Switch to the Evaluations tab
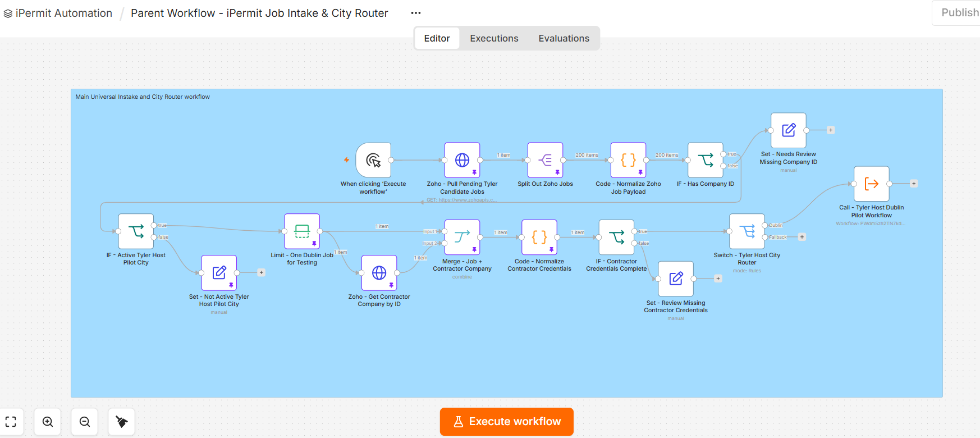The height and width of the screenshot is (438, 980). point(564,38)
